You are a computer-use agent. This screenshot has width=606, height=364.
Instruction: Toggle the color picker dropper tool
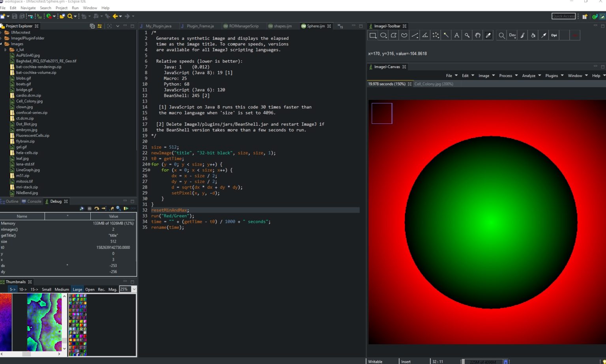point(488,35)
